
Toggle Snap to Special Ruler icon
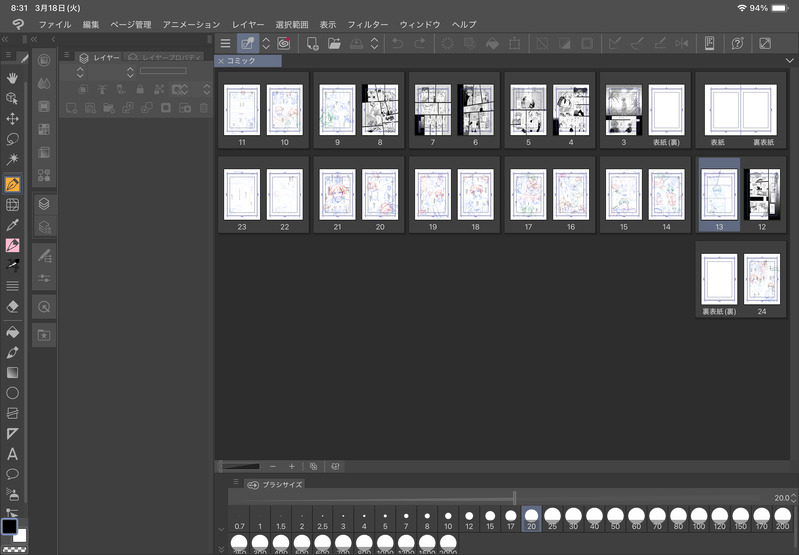[637, 44]
